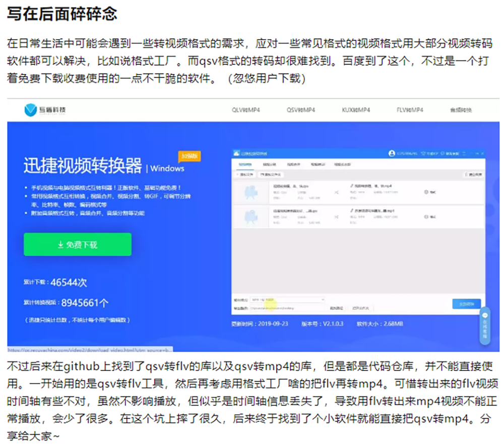Screen dimensions: 504x445
Task: Click the 软件大小: 2.68MB text
Action: pyautogui.click(x=380, y=324)
